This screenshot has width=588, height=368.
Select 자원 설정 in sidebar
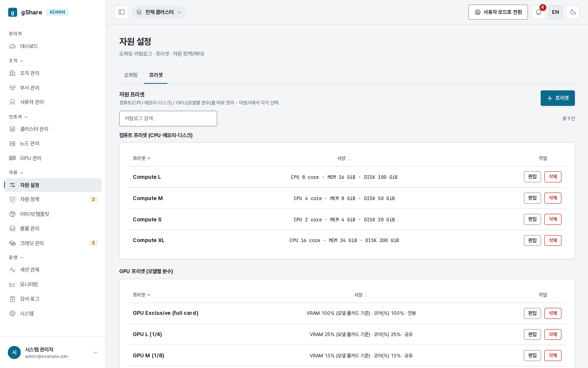[x=53, y=185]
